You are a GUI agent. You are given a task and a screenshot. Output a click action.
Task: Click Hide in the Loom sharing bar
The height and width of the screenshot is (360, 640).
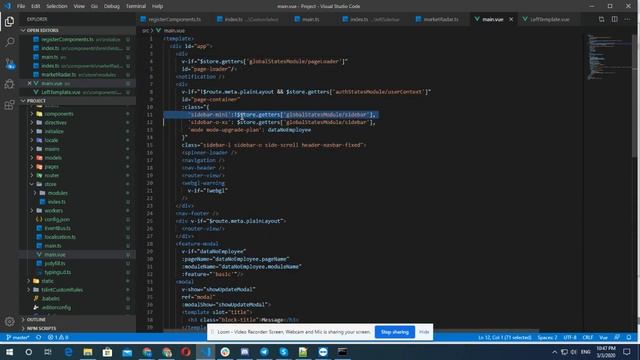click(424, 332)
